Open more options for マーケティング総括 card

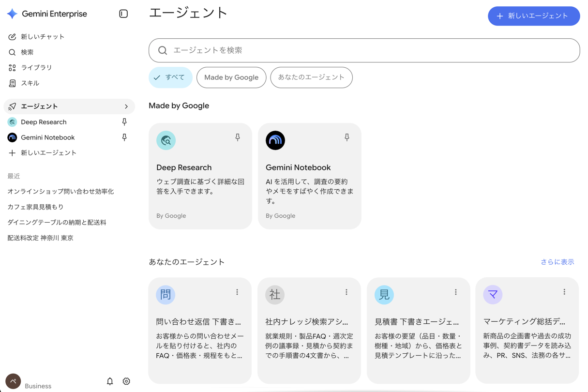[564, 292]
